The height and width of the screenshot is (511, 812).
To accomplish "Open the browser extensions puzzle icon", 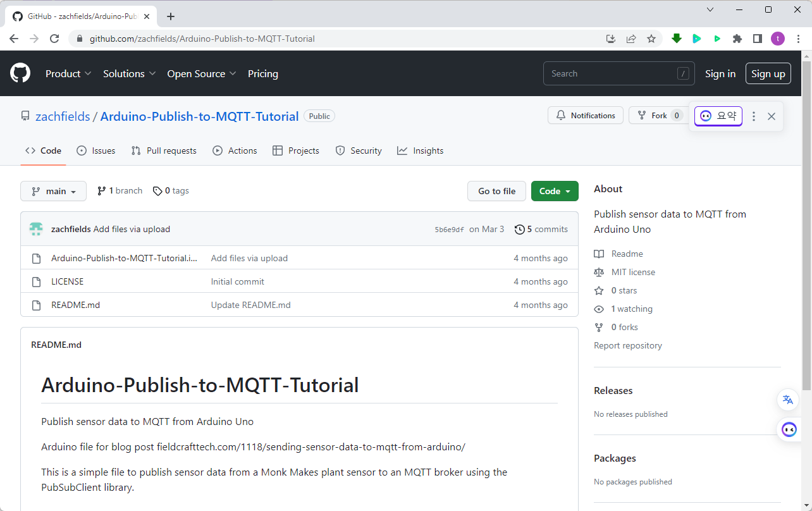I will 737,39.
